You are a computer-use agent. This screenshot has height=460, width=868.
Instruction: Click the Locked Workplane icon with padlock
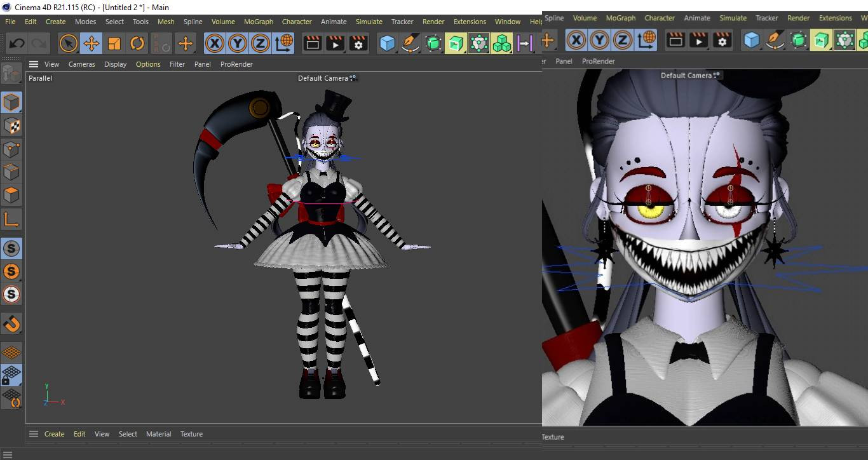pyautogui.click(x=11, y=375)
